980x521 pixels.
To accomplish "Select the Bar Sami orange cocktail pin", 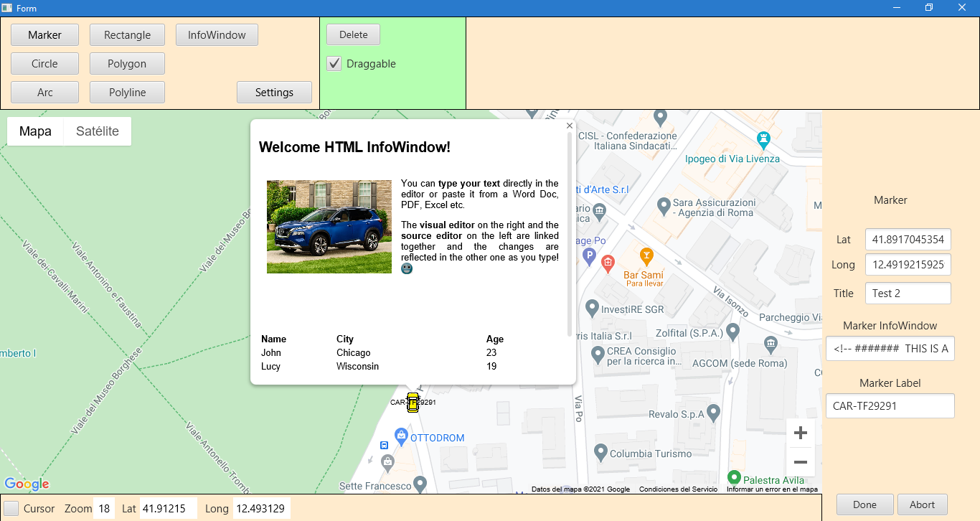I will coord(646,255).
